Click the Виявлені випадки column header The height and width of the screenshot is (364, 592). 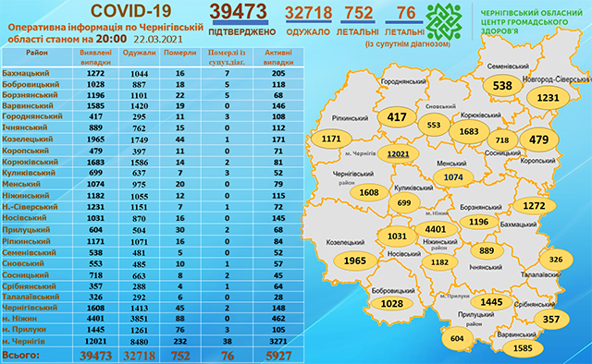pos(95,57)
